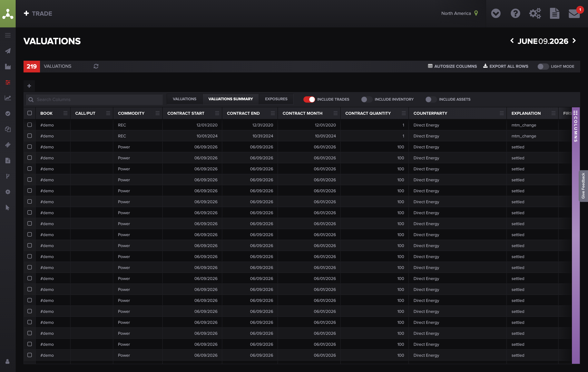
Task: Click Autosize Columns button
Action: (x=452, y=66)
